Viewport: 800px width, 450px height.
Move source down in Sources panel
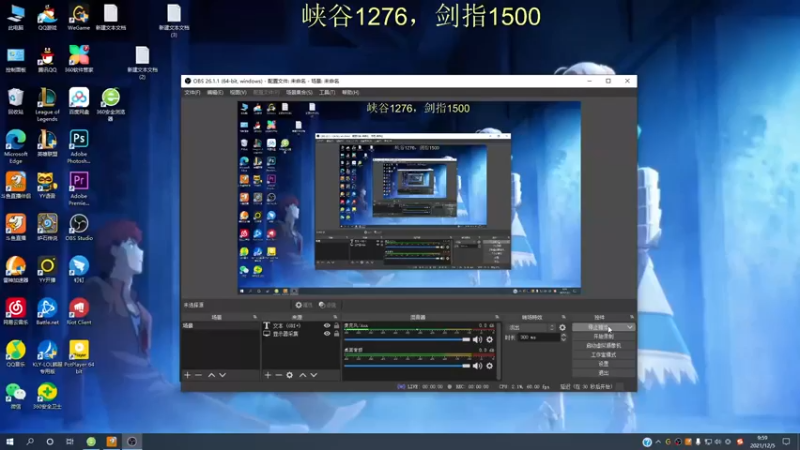[x=314, y=375]
